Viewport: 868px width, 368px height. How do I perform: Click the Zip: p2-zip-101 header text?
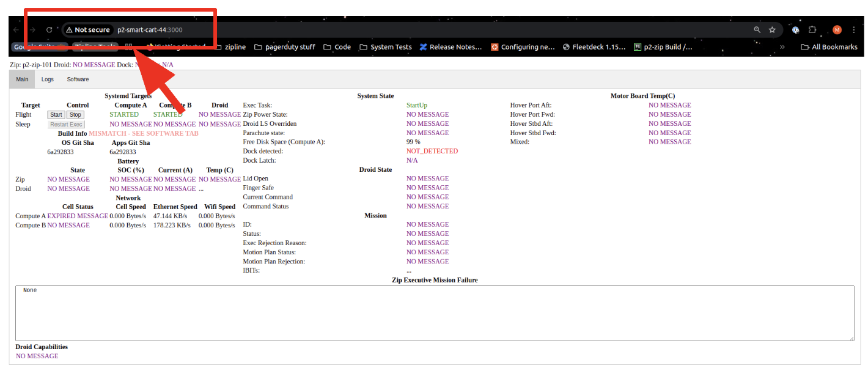click(31, 64)
